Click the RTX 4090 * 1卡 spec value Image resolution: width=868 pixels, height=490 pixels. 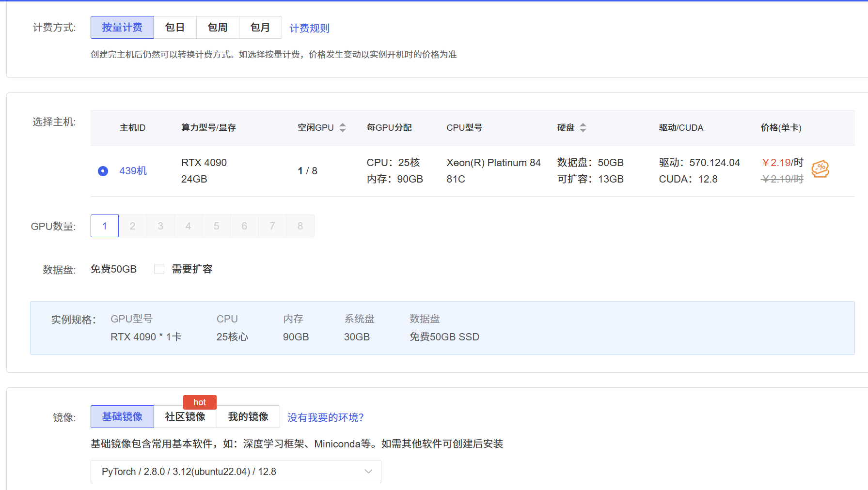(x=146, y=337)
